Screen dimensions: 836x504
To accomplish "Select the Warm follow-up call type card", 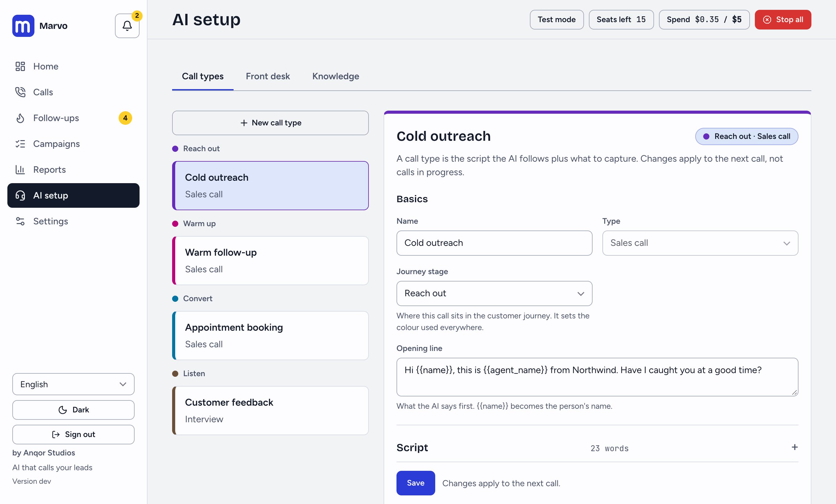I will point(270,261).
